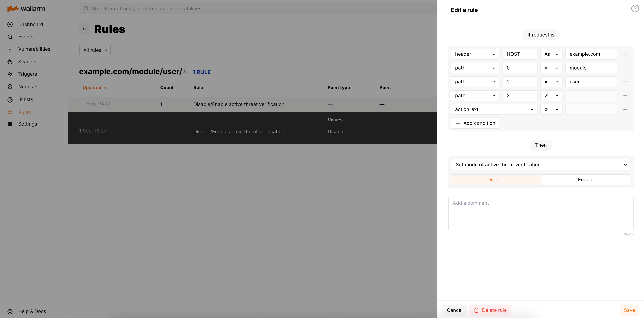Select Disable for active threat verification
644x318 pixels.
coord(496,180)
